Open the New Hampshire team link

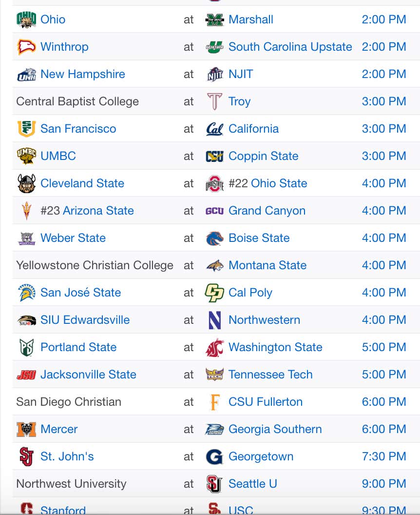tap(83, 74)
